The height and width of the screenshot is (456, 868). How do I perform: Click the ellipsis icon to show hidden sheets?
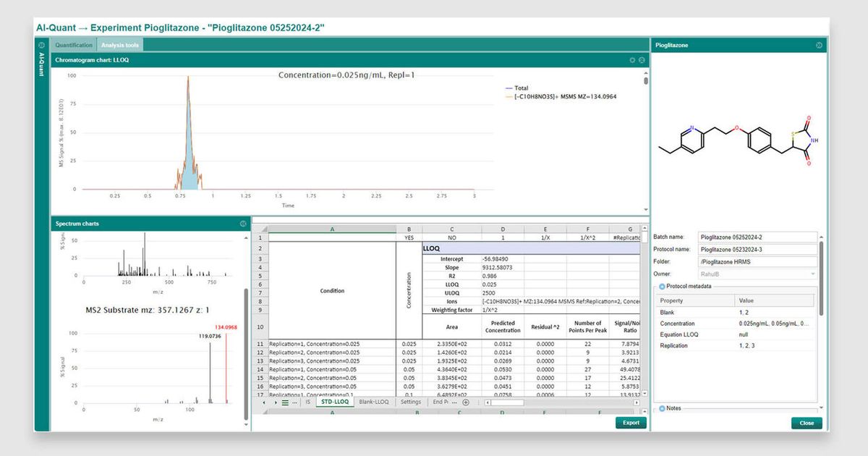coord(294,402)
